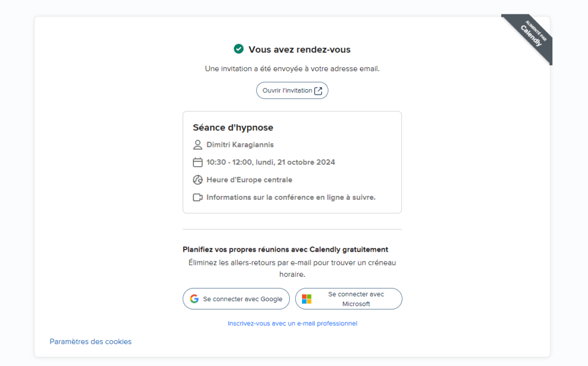Select the 10:30 - 12:00 date text

[x=271, y=162]
